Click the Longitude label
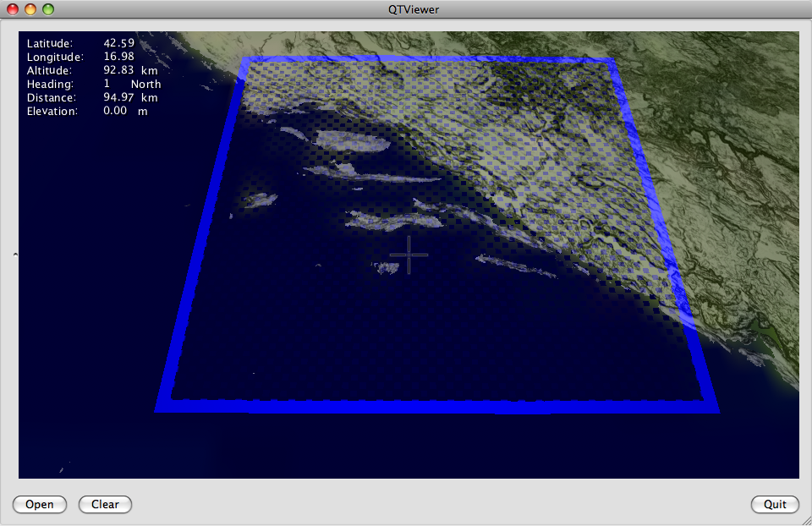Image resolution: width=812 pixels, height=526 pixels. pyautogui.click(x=55, y=57)
